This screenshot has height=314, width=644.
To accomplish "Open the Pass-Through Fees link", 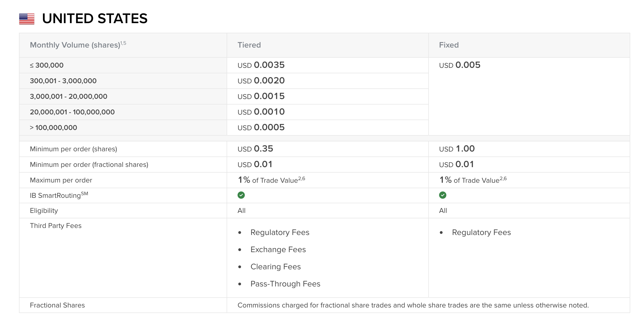I will [x=285, y=284].
